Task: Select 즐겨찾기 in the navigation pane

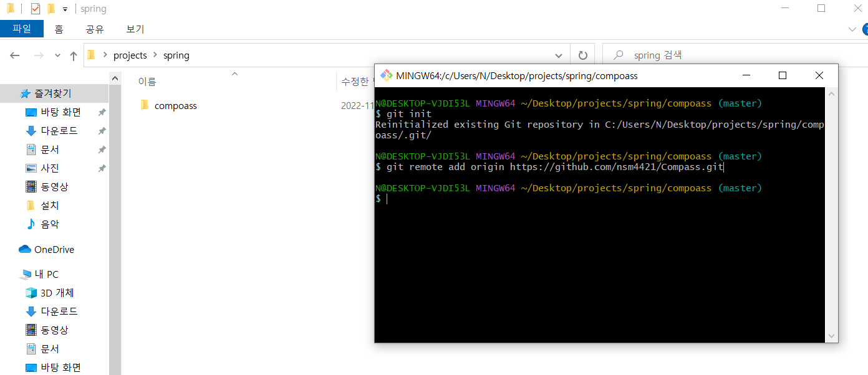Action: 53,93
